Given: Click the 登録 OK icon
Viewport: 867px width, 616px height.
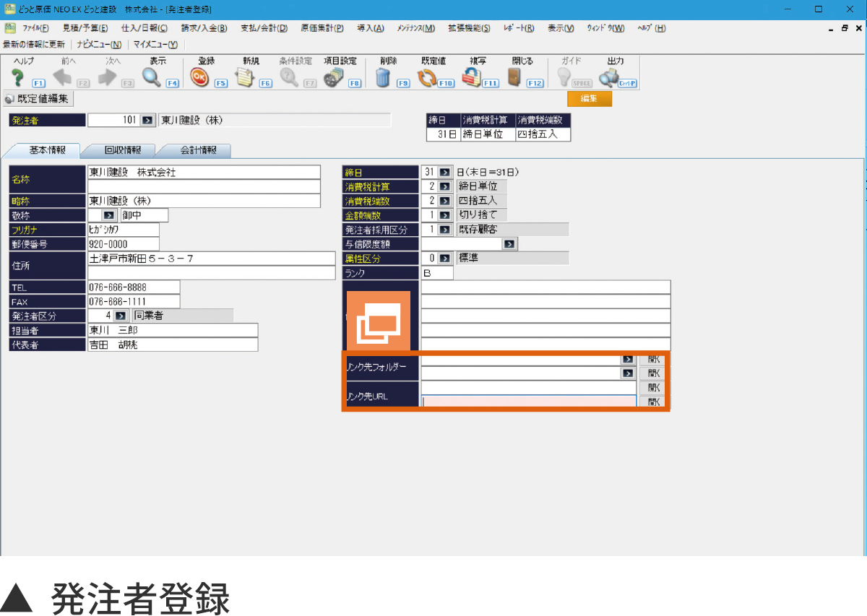Looking at the screenshot, I should pyautogui.click(x=199, y=77).
